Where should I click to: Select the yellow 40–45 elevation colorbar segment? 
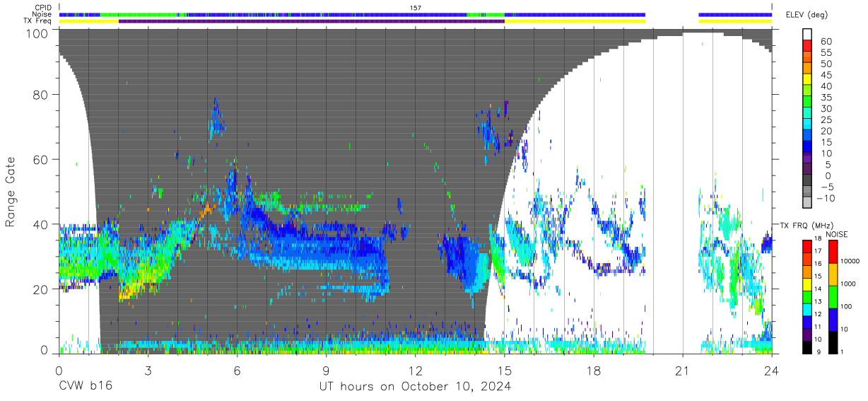pos(807,79)
